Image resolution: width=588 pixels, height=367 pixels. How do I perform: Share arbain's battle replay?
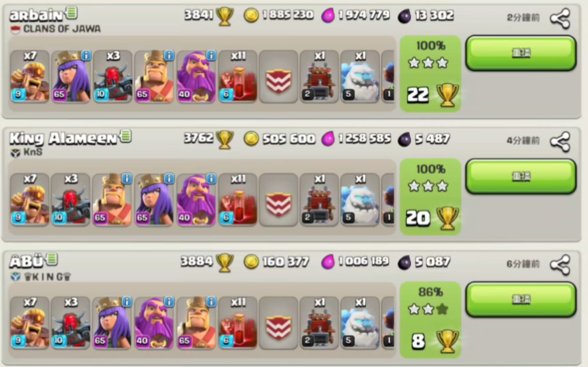pos(560,19)
